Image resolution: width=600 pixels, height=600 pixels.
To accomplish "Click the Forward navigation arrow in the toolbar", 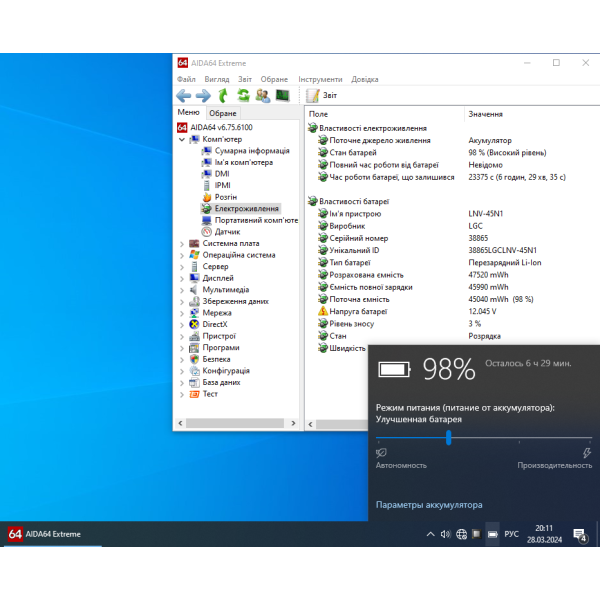I will tap(203, 95).
